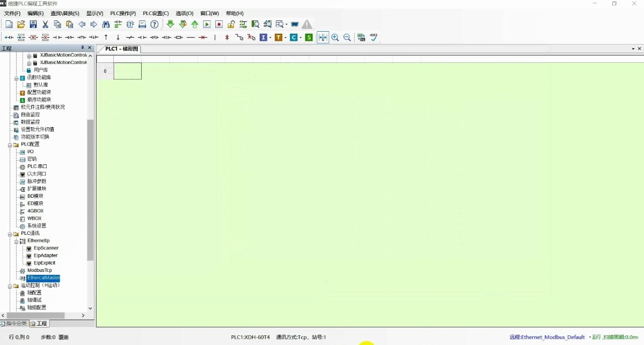
Task: Cut selection with scissors icon
Action: click(45, 24)
